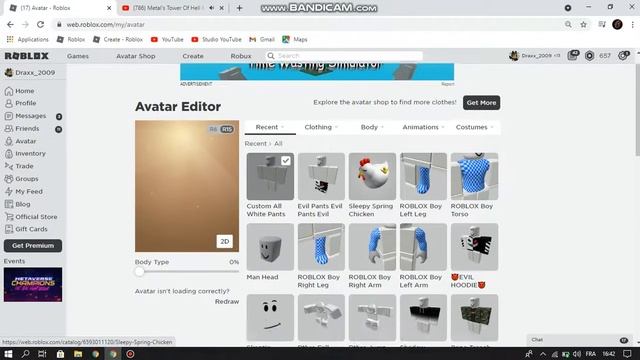Select ROBLOX Boy Torso thumbnail
This screenshot has height=360, width=640.
(474, 176)
